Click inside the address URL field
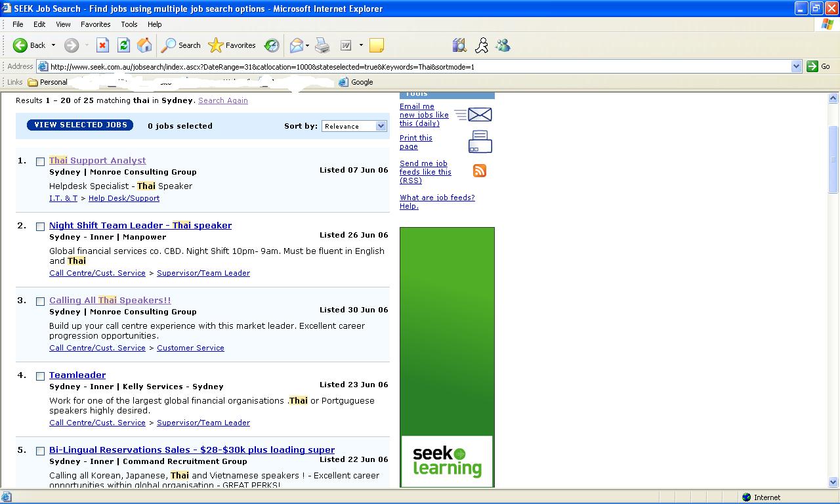This screenshot has height=504, width=840. (420, 66)
